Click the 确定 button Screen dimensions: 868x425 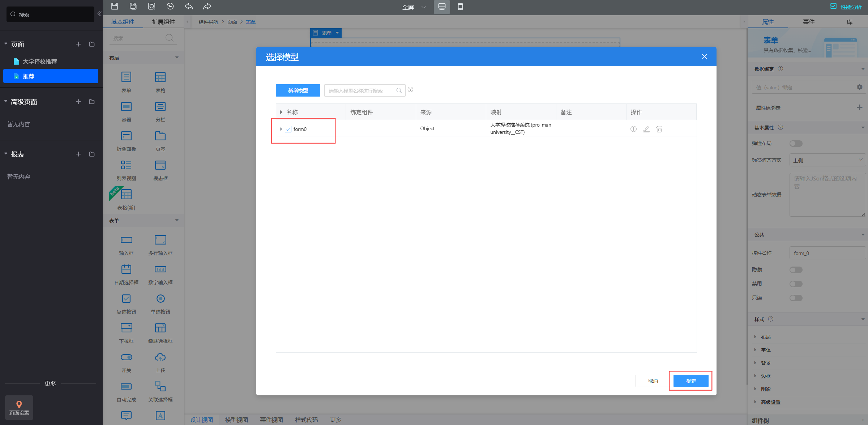coord(690,381)
